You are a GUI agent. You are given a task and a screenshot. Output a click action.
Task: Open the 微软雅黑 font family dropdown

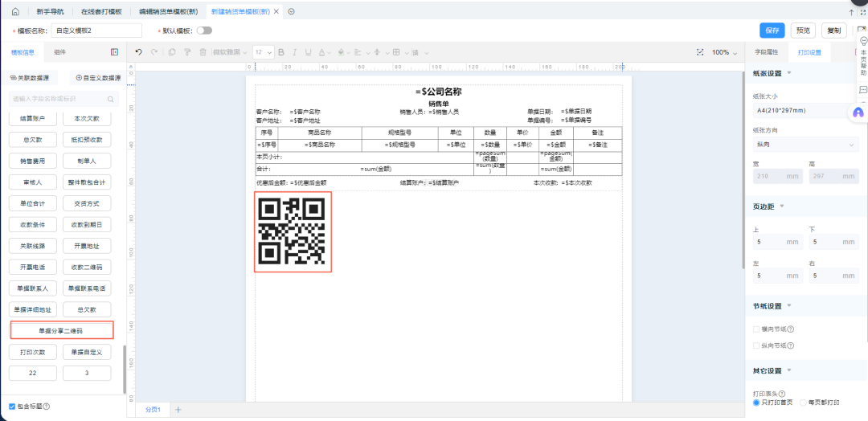click(x=230, y=52)
